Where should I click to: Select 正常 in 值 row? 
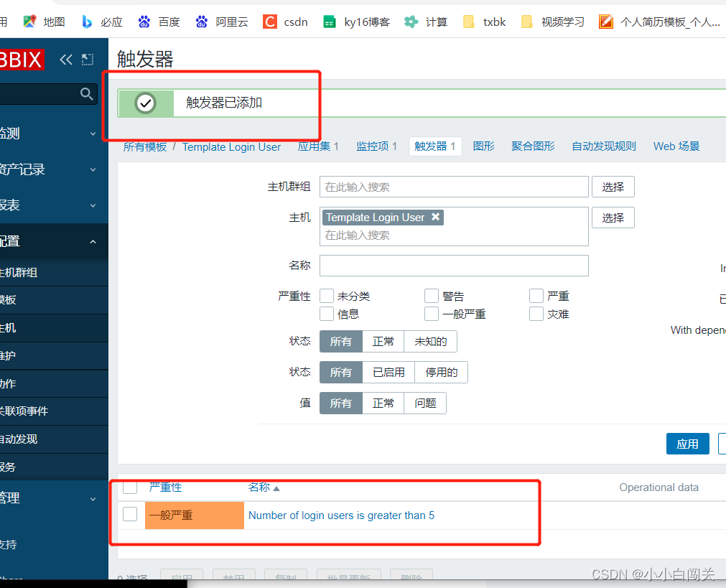[x=383, y=403]
